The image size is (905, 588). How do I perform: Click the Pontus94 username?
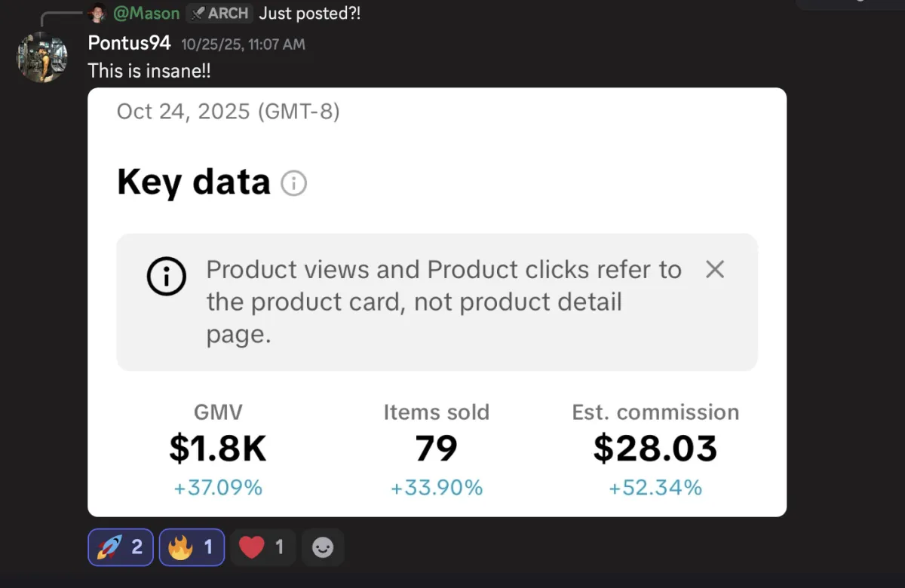pos(129,43)
